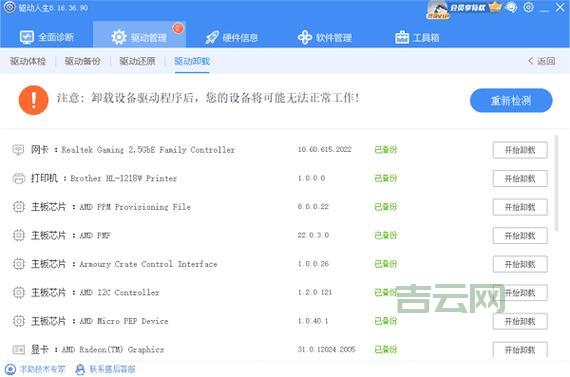Image resolution: width=570 pixels, height=377 pixels.
Task: Select the 驱动还原 sub-tab
Action: tap(137, 61)
